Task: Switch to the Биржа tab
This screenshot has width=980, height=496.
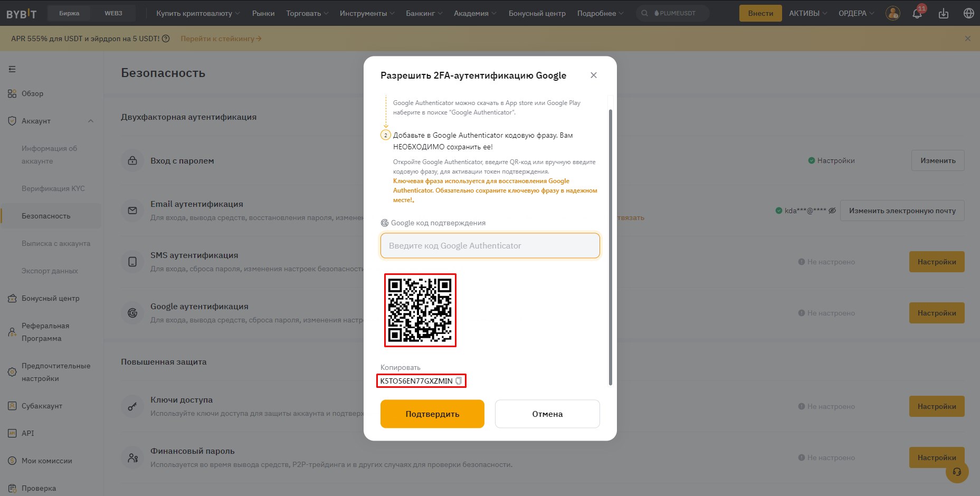Action: (x=69, y=13)
